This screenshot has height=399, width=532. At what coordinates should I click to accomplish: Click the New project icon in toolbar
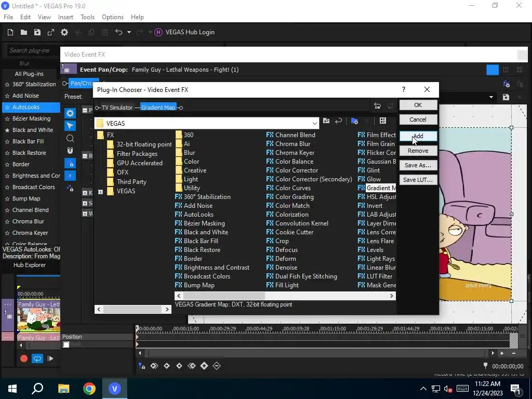pos(10,32)
